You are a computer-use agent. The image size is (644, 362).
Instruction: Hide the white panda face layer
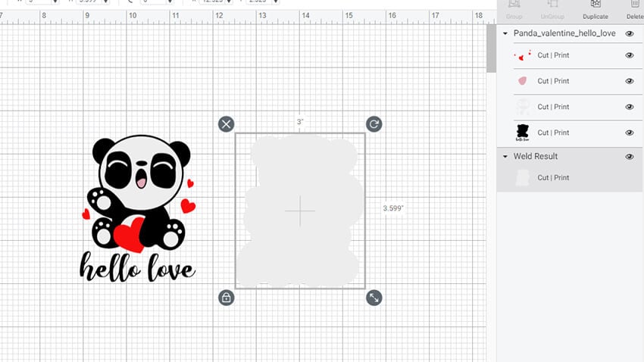click(x=629, y=107)
